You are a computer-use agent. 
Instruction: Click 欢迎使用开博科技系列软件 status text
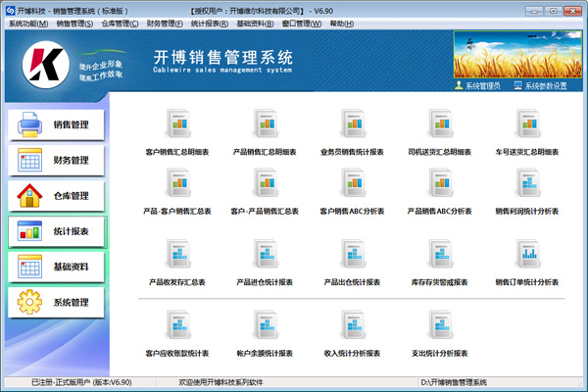pyautogui.click(x=220, y=382)
